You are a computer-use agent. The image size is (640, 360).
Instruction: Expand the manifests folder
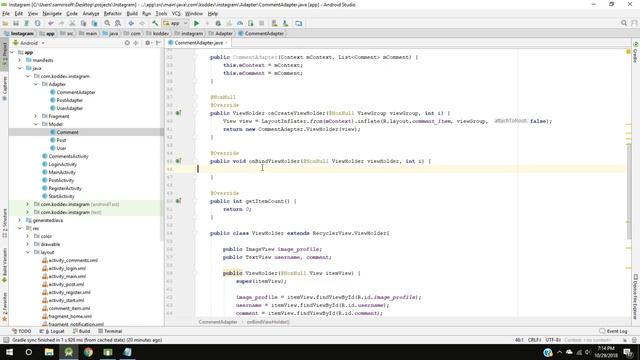coord(20,60)
